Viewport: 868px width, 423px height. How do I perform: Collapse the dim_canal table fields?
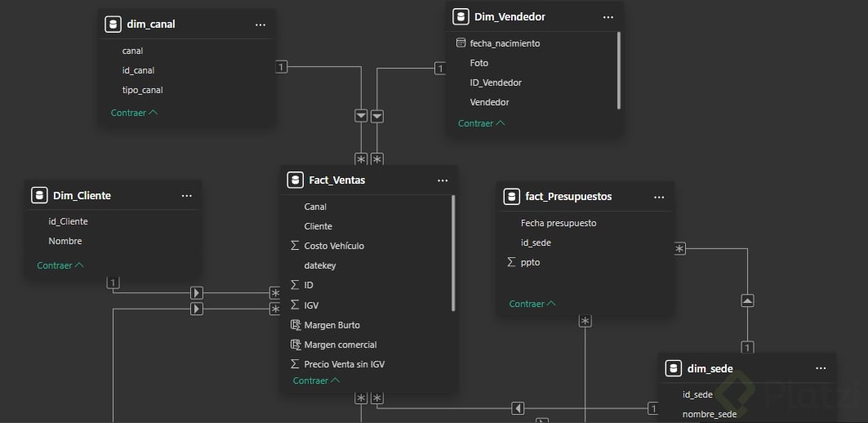[134, 113]
